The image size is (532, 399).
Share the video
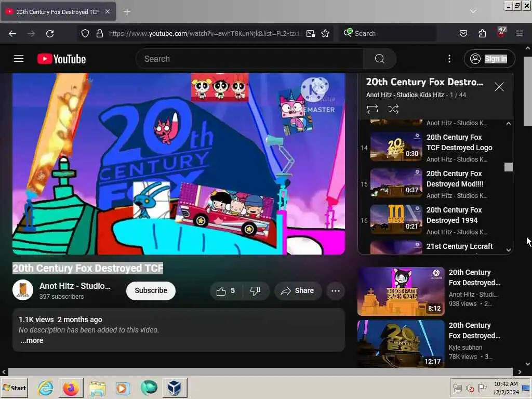[298, 291]
